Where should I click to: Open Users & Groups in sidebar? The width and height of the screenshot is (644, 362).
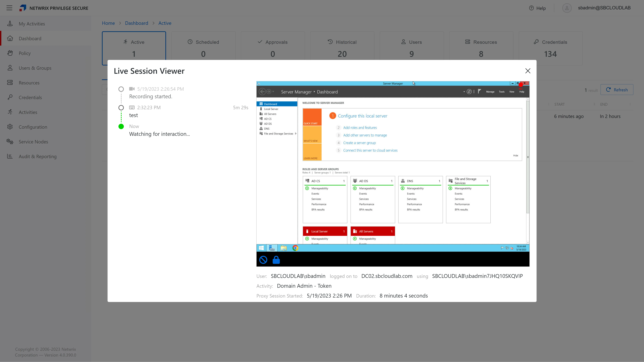pos(35,68)
